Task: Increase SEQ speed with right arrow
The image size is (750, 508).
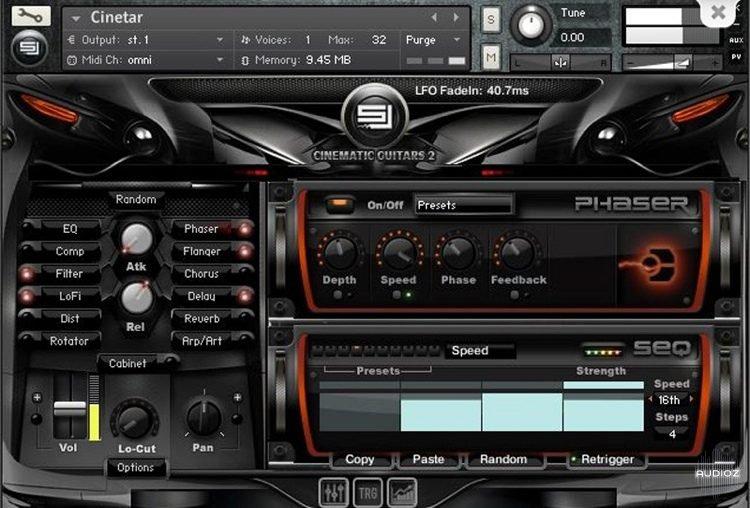Action: pyautogui.click(x=691, y=399)
